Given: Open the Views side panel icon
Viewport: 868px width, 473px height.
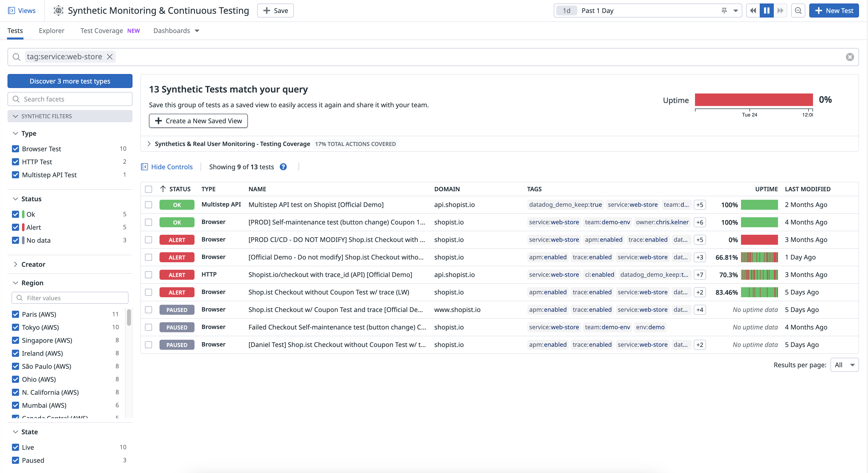Looking at the screenshot, I should (11, 10).
